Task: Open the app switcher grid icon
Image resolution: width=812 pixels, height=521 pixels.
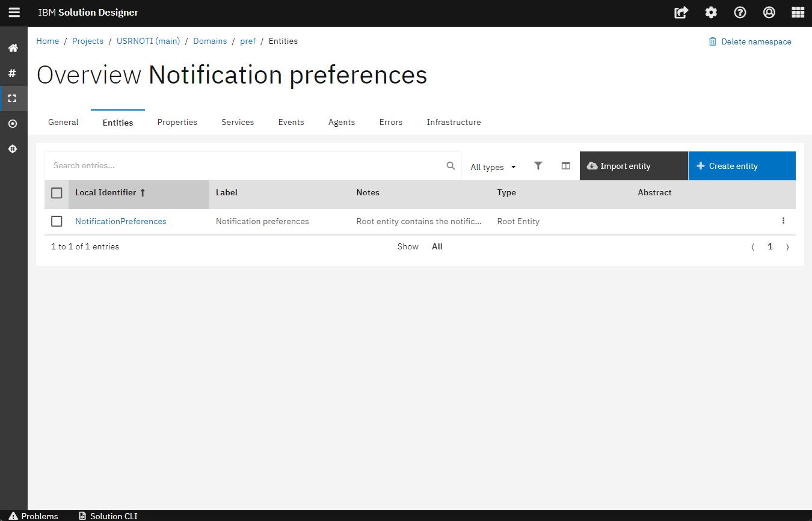Action: (x=798, y=13)
